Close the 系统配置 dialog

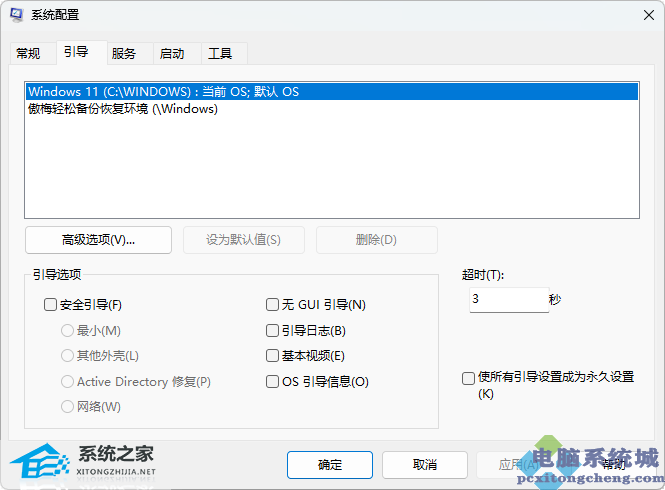pyautogui.click(x=648, y=15)
